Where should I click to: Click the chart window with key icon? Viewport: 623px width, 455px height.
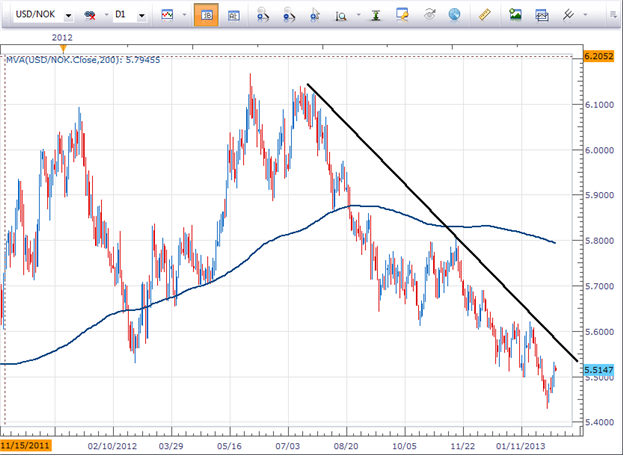(402, 15)
